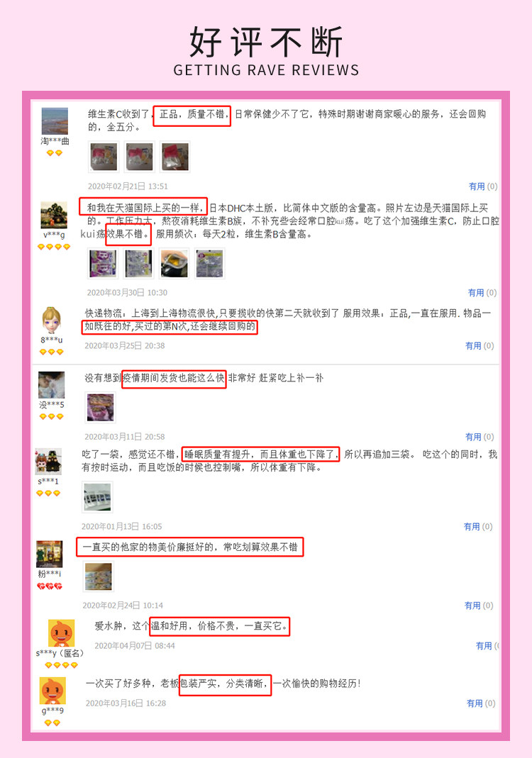Select the s***1 doll avatar
Viewport: 532px width, 758px height.
tap(48, 462)
